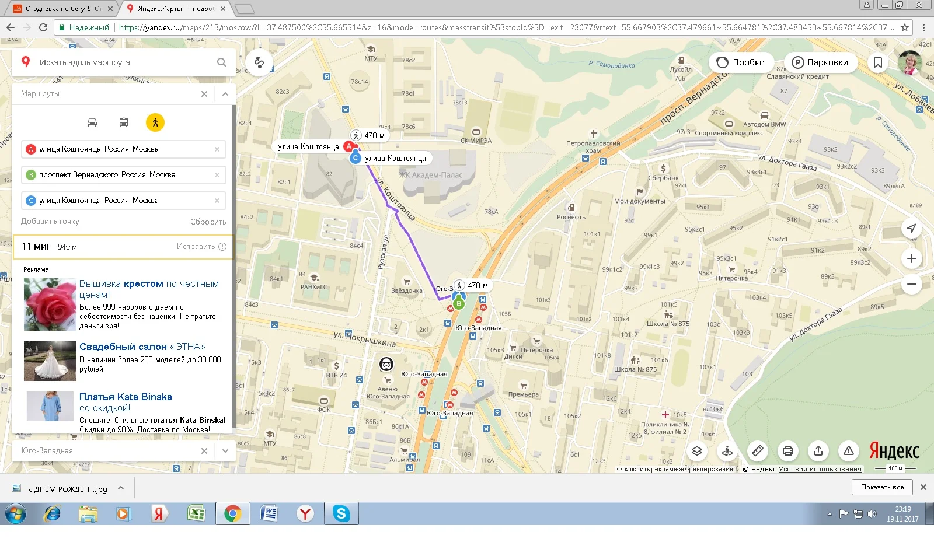Open the Windows Start button
The width and height of the screenshot is (934, 560).
[x=16, y=514]
